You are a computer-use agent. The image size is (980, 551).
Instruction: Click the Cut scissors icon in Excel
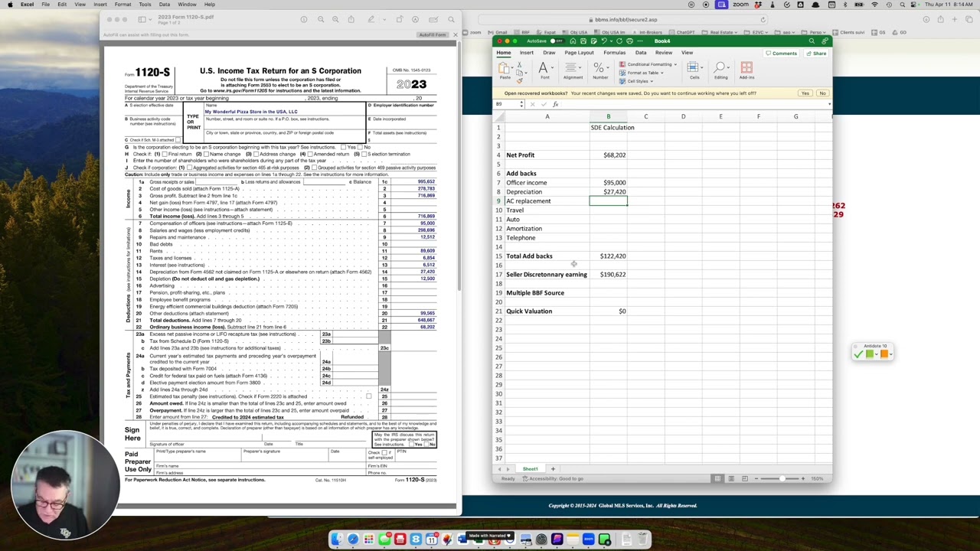pos(520,63)
